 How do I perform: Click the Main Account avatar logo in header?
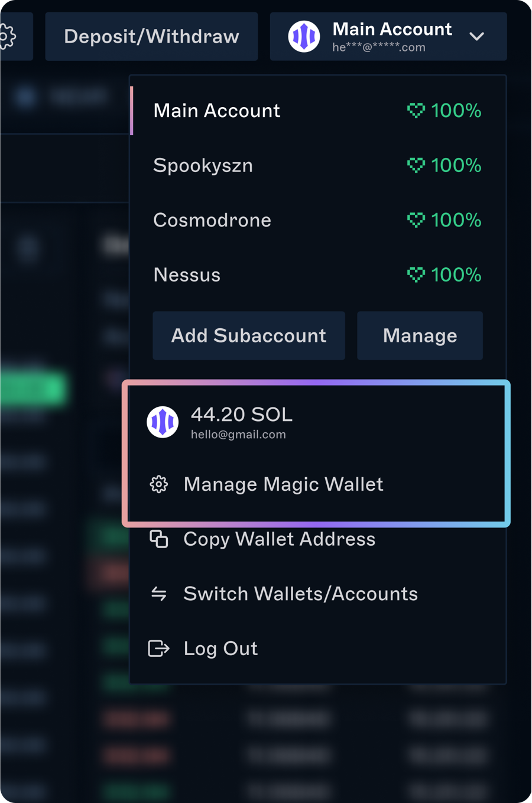(304, 37)
